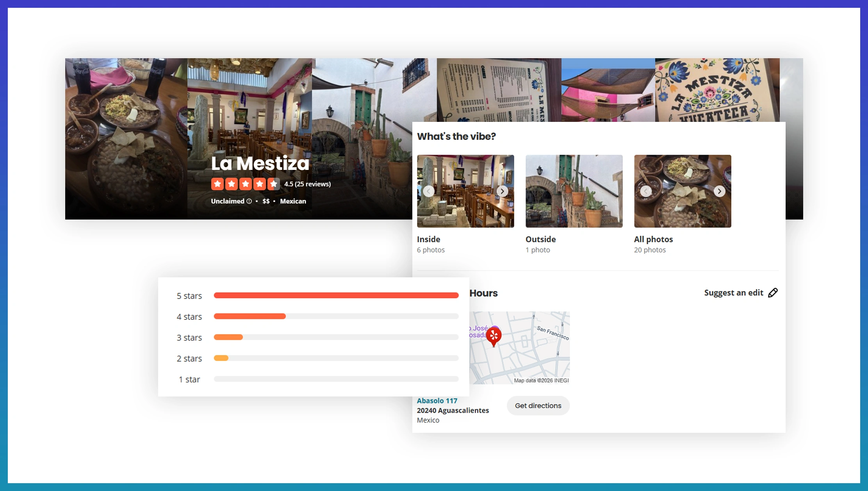
Task: Click the 20 photos count text
Action: [x=650, y=250]
